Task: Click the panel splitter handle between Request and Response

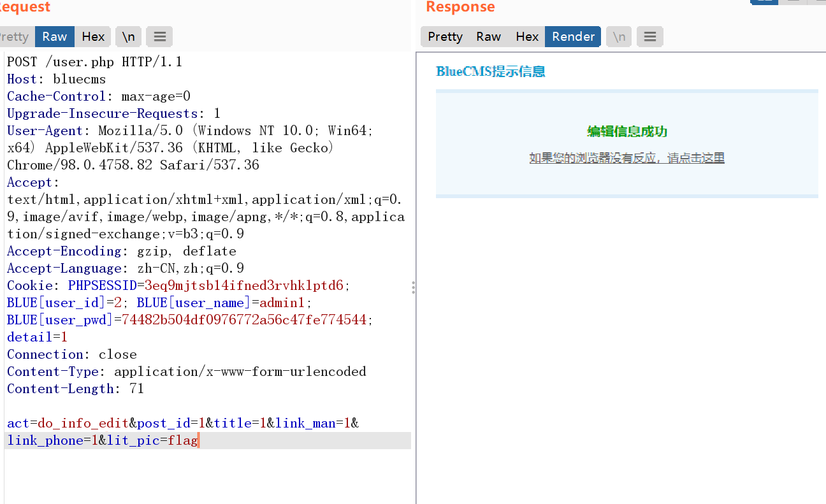Action: point(414,287)
